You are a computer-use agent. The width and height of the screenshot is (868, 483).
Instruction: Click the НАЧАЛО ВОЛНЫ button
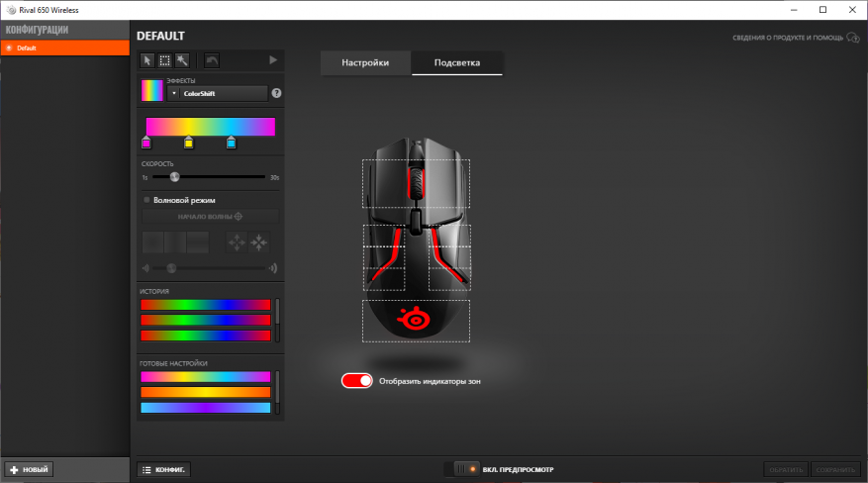click(x=211, y=217)
